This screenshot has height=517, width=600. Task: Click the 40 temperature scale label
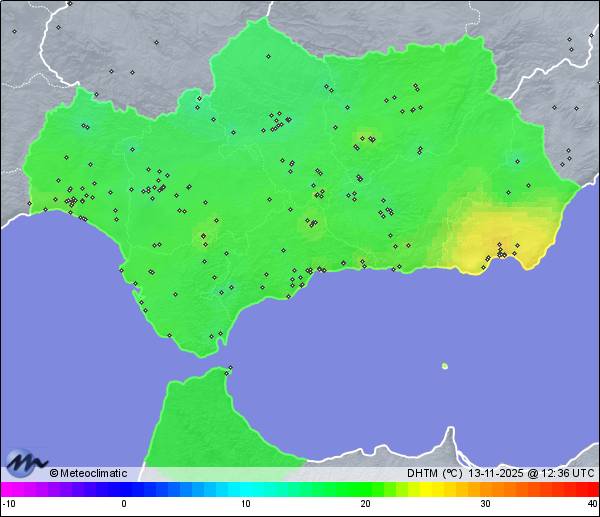click(592, 504)
